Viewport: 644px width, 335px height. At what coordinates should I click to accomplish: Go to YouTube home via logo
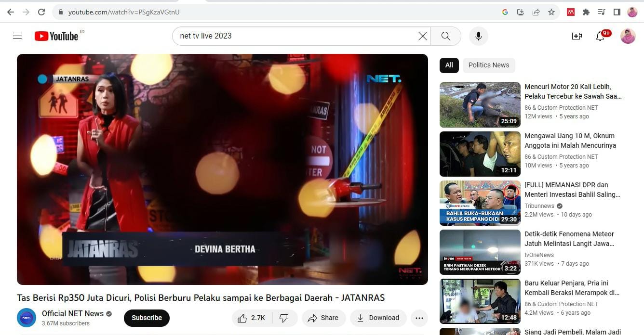tap(56, 36)
